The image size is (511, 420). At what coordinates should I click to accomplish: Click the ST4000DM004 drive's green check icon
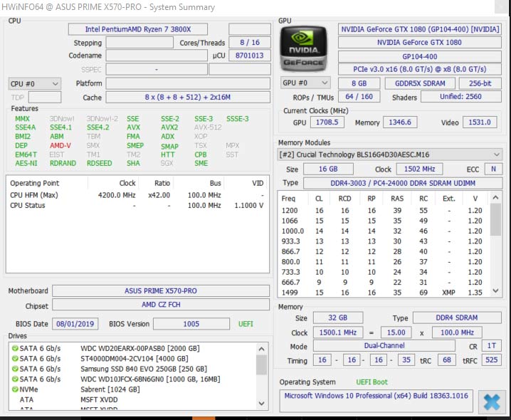pyautogui.click(x=14, y=359)
